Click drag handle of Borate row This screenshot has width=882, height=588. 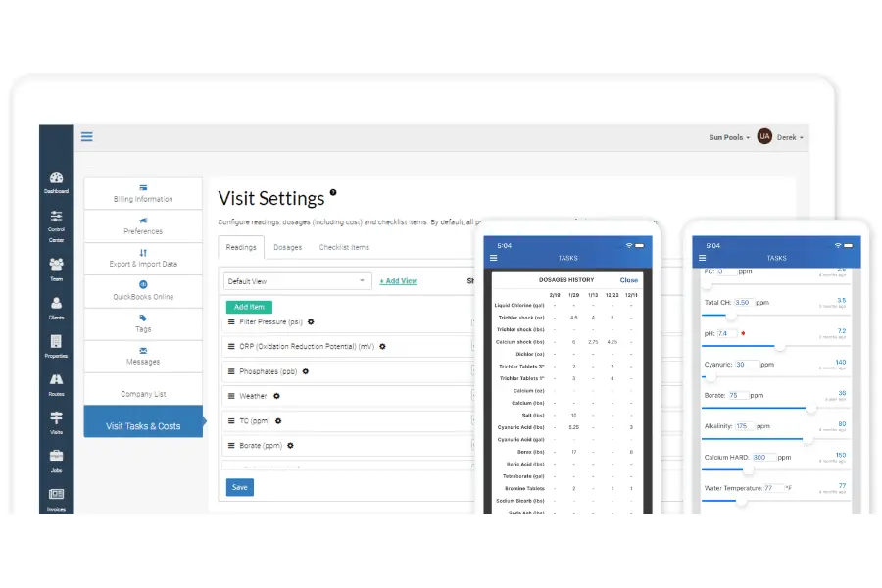pos(231,446)
